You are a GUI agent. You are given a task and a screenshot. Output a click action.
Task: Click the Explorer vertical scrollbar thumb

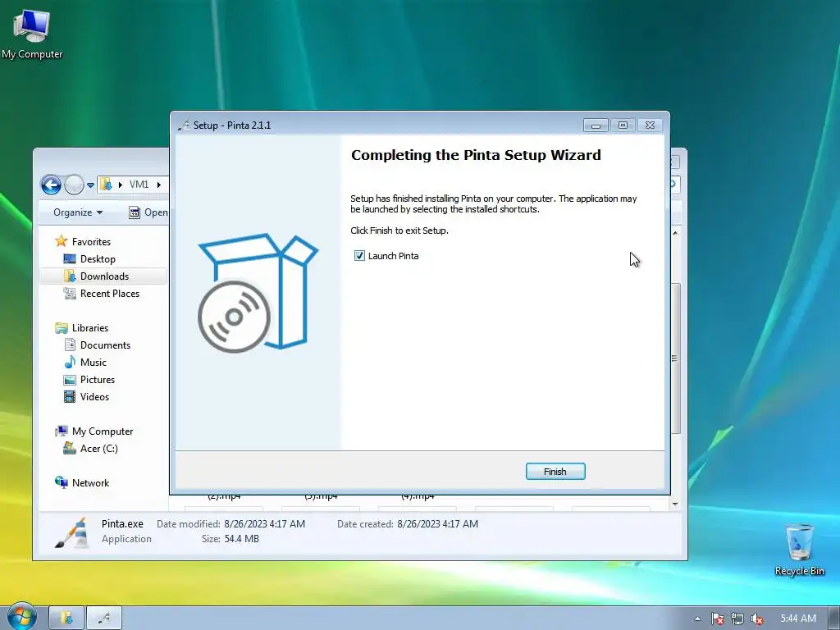[x=676, y=358]
